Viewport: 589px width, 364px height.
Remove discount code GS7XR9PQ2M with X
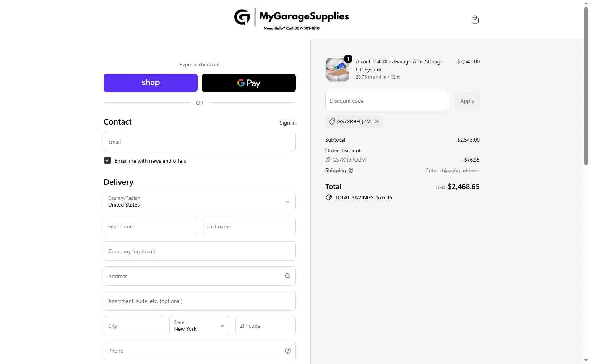point(377,121)
